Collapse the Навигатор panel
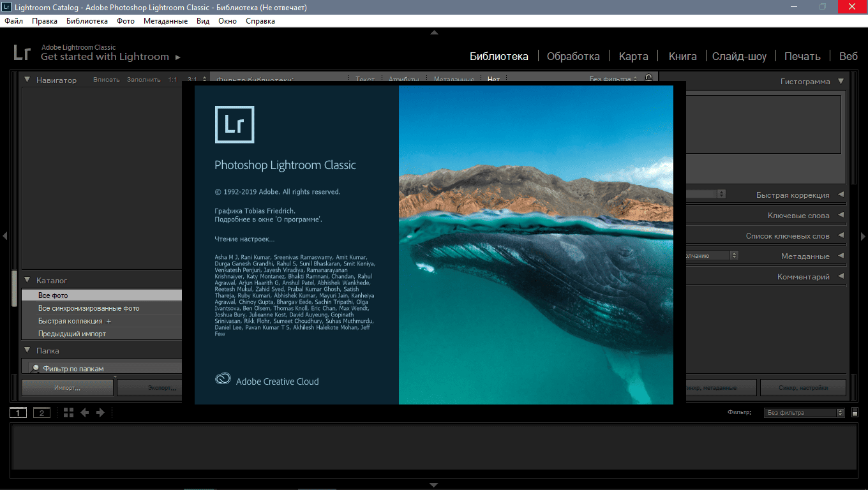868x490 pixels. click(x=27, y=80)
